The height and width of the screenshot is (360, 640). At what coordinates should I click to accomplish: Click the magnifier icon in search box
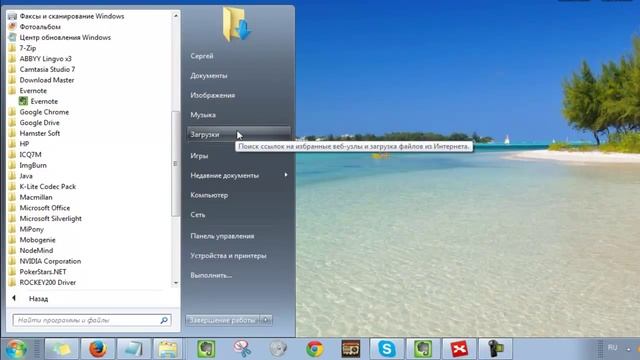pos(164,320)
